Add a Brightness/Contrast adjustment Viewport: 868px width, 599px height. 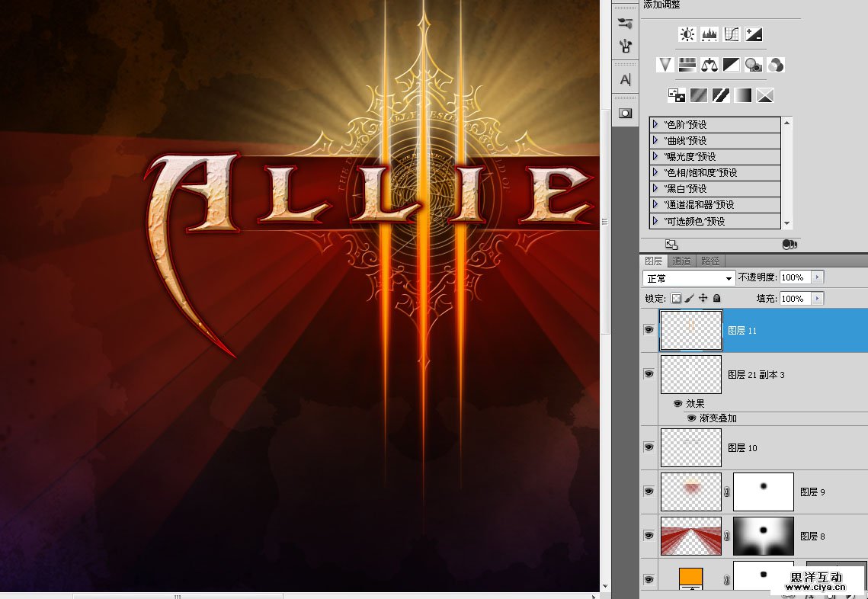pos(687,34)
